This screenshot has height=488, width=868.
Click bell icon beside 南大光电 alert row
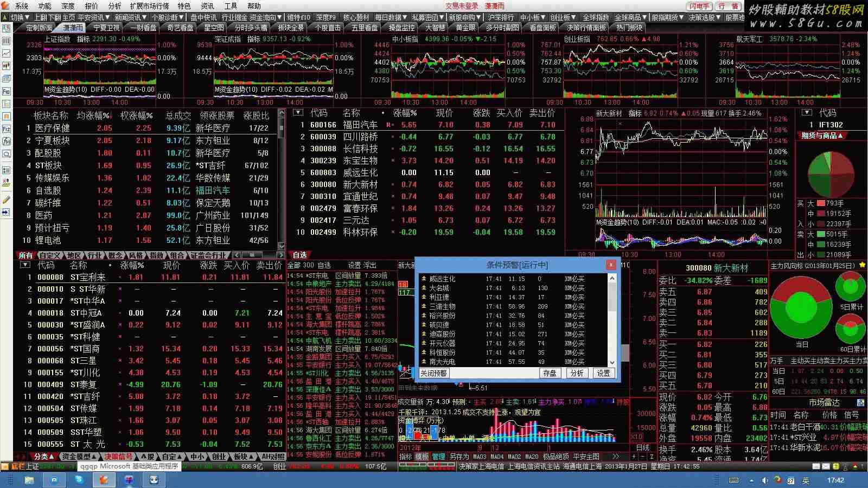[x=424, y=362]
